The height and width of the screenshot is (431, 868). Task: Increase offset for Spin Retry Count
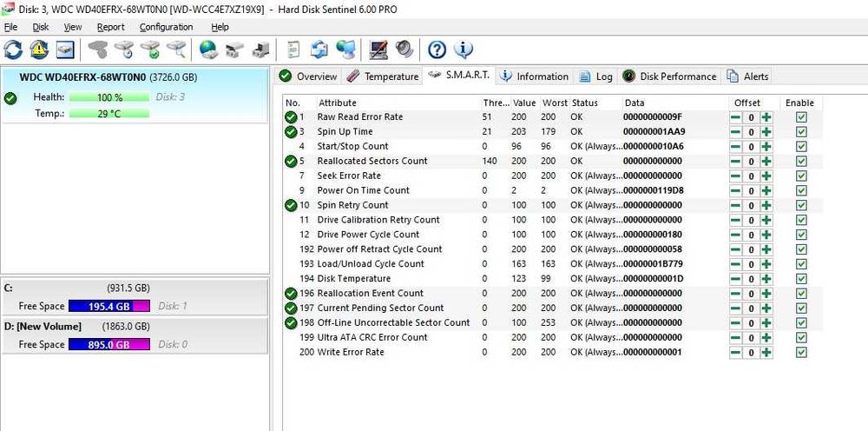(x=766, y=205)
